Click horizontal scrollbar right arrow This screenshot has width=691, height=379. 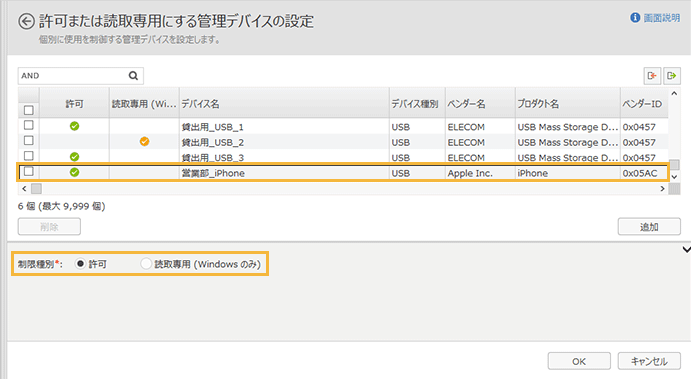(x=662, y=189)
